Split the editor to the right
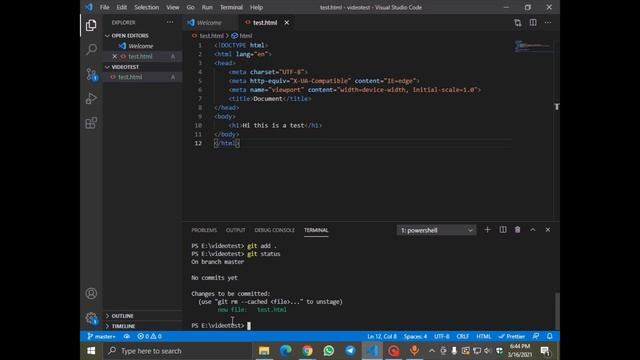This screenshot has height=360, width=640. pyautogui.click(x=533, y=22)
